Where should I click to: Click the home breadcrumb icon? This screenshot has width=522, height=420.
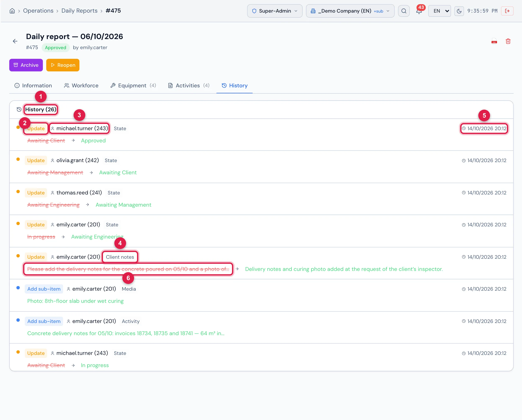(12, 11)
